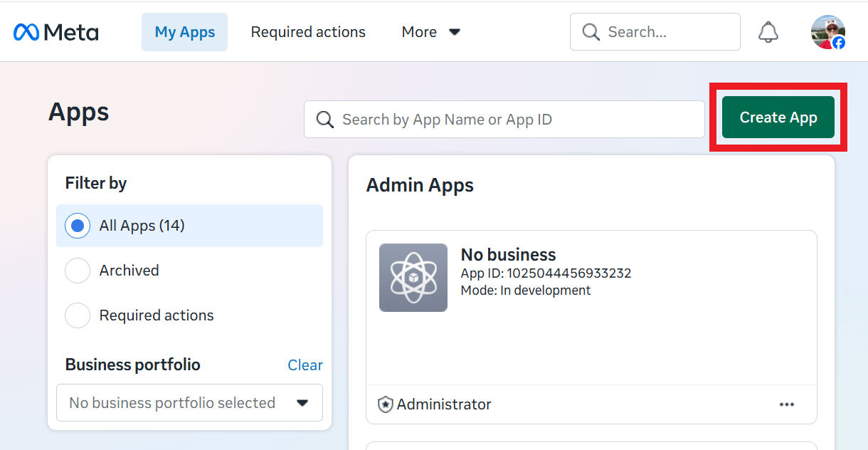Click the Administrator role label
This screenshot has height=450, width=868.
444,404
